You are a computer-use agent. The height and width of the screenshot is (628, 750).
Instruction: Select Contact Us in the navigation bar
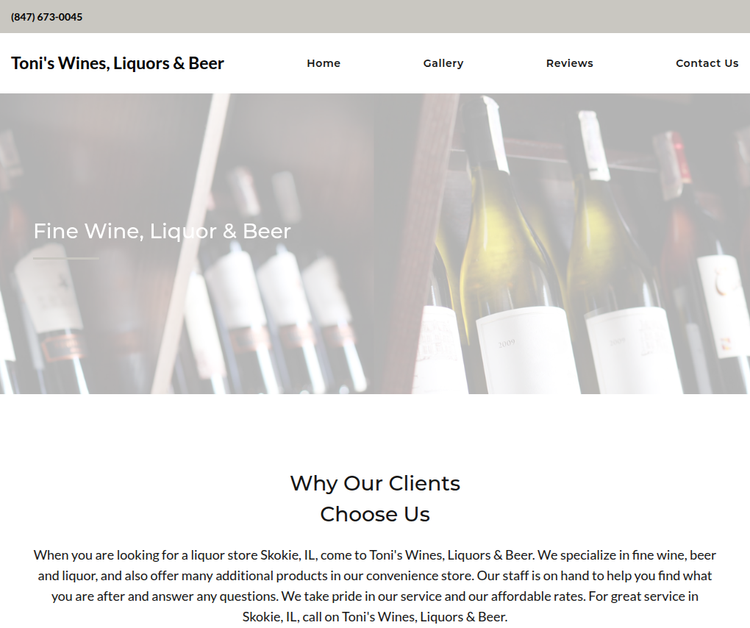click(x=706, y=63)
